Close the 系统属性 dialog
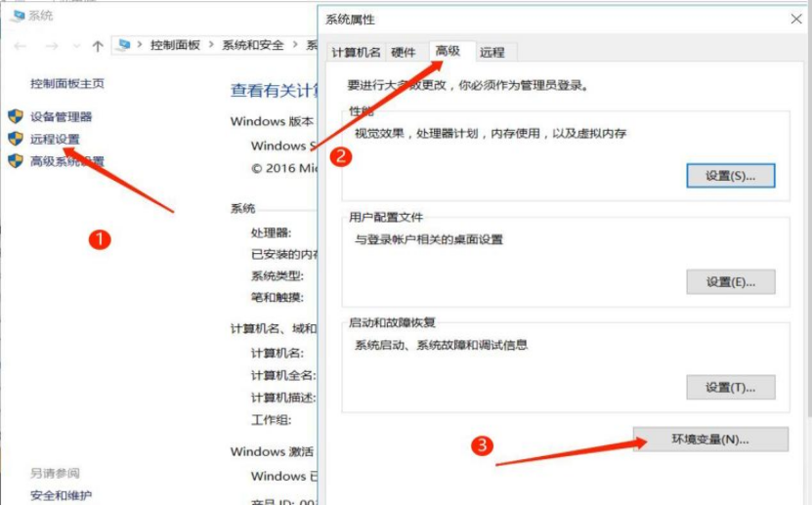This screenshot has width=812, height=506. click(796, 20)
